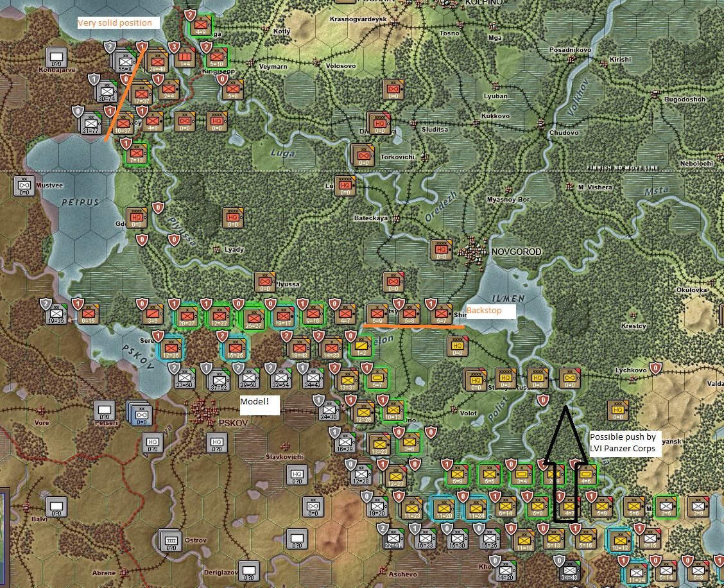Select the grey 22=41 division
The image size is (724, 588).
click(x=393, y=538)
